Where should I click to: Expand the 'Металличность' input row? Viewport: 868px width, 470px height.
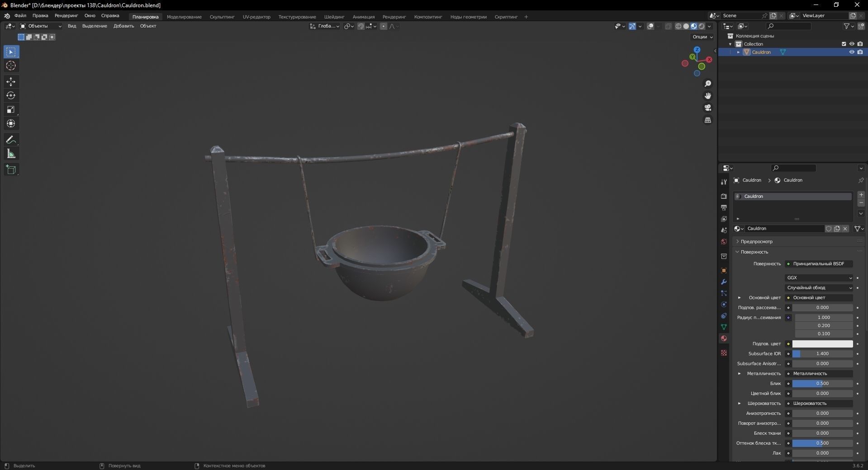tap(740, 374)
